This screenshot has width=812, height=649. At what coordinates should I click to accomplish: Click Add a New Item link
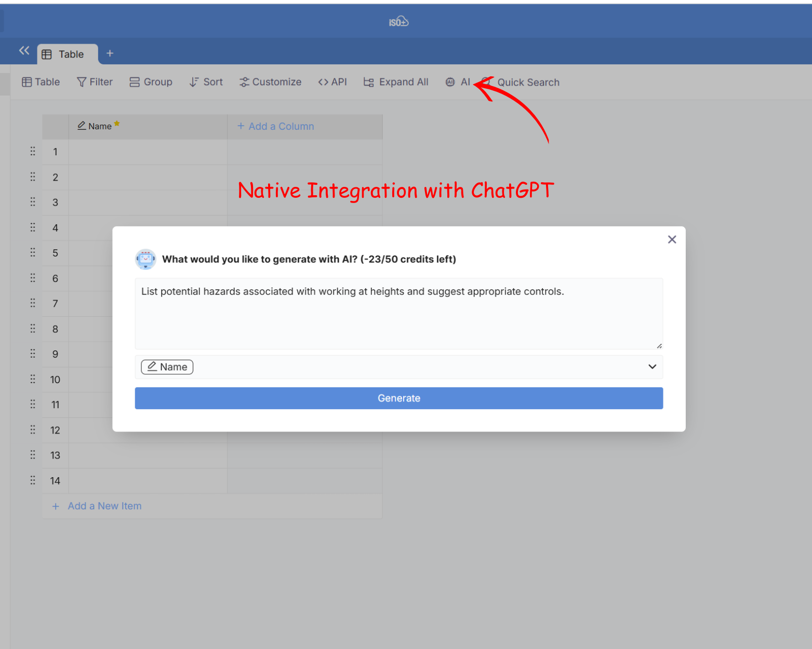tap(104, 506)
